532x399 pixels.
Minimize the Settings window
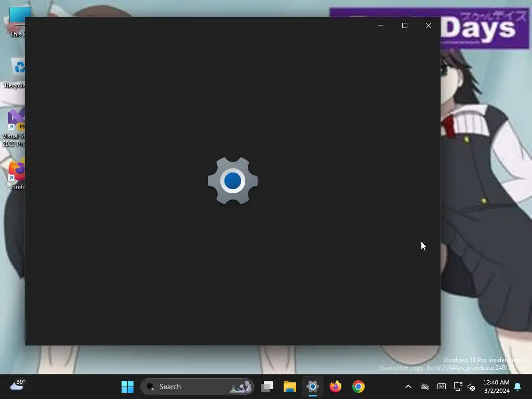pos(381,25)
